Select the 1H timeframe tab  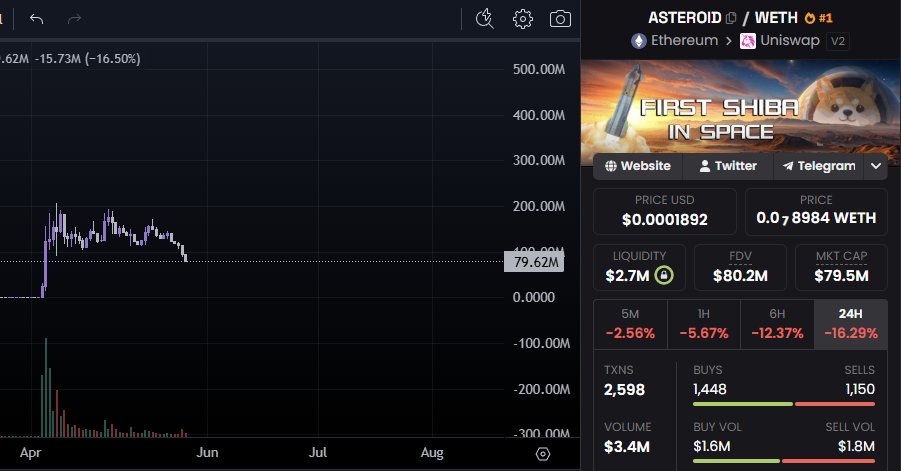click(x=704, y=324)
